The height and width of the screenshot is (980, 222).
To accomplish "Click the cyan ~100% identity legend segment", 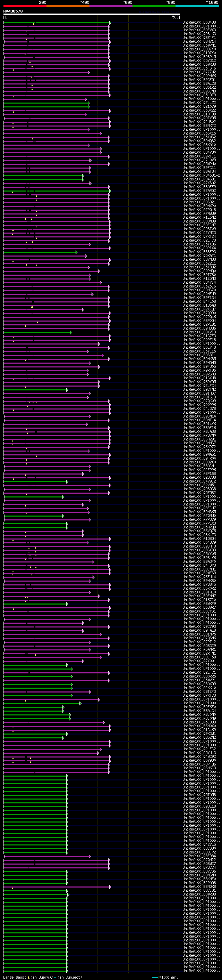I will point(197,6).
